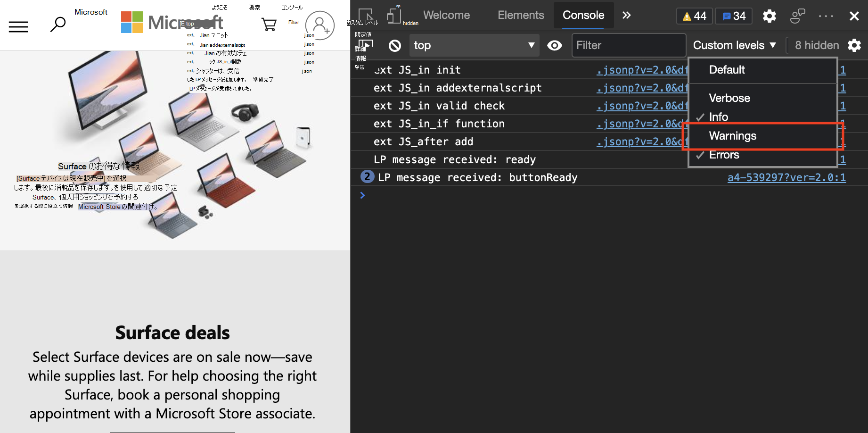
Task: Open the hamburger navigation menu on Microsoft page
Action: click(18, 27)
